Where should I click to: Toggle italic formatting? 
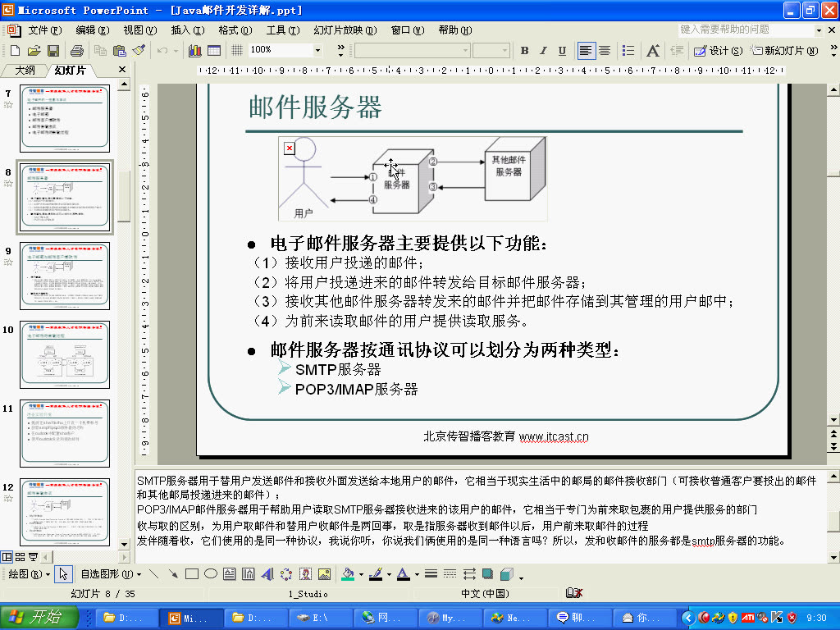click(x=546, y=50)
